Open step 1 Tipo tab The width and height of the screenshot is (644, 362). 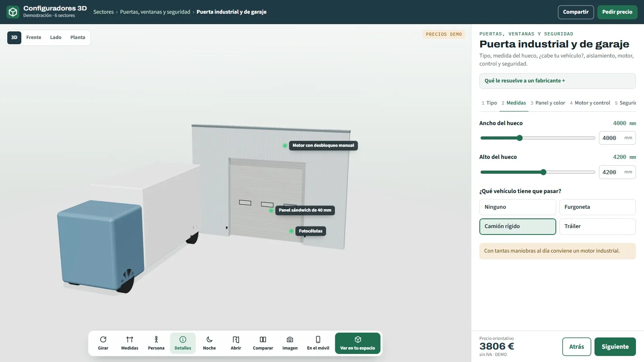489,103
